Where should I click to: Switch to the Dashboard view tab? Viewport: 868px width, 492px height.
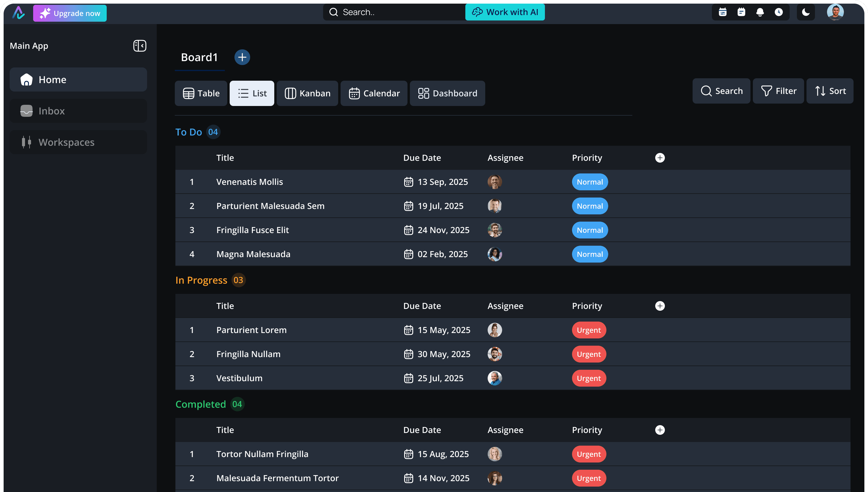click(x=447, y=93)
